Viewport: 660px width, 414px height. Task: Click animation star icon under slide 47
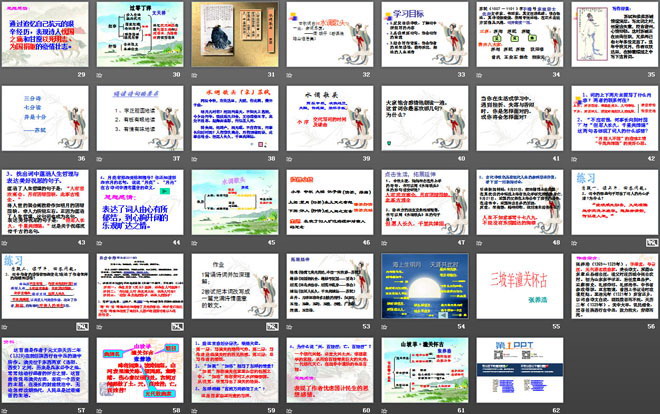[x=384, y=243]
